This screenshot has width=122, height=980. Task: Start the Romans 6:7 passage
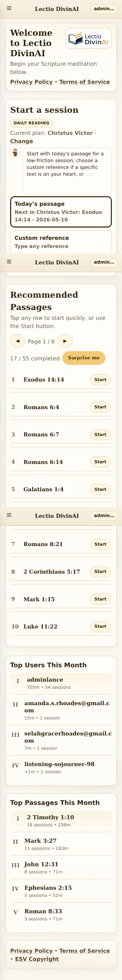(100, 434)
